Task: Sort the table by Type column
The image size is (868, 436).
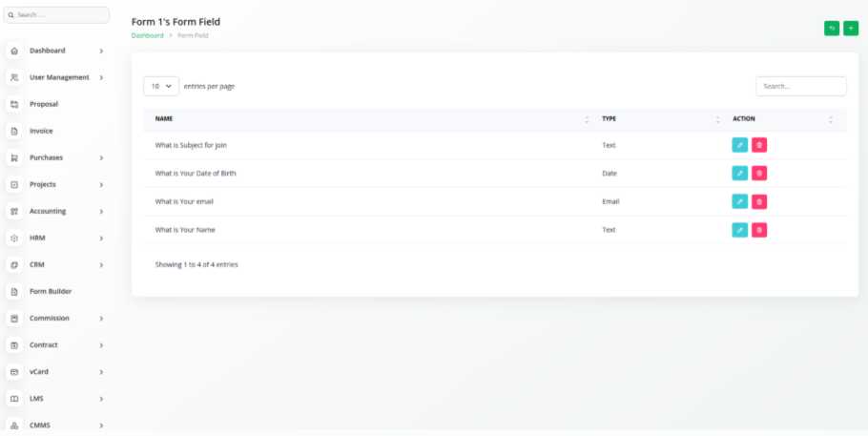Action: 717,119
